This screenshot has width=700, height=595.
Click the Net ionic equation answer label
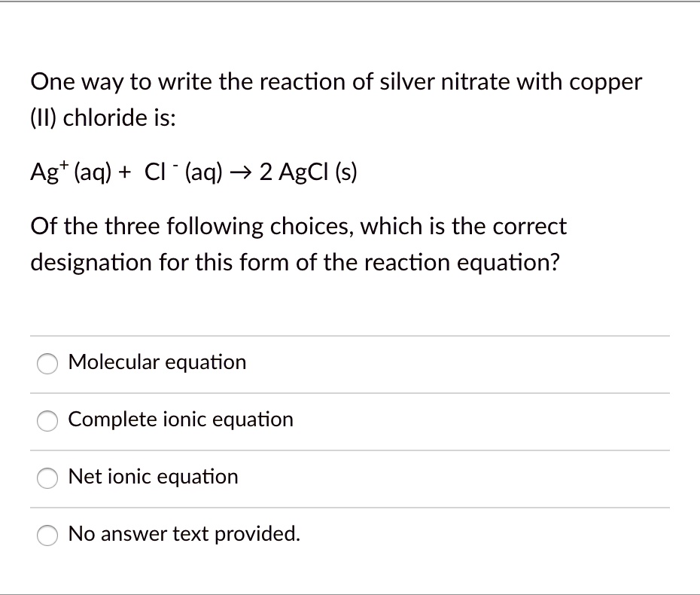tap(153, 477)
